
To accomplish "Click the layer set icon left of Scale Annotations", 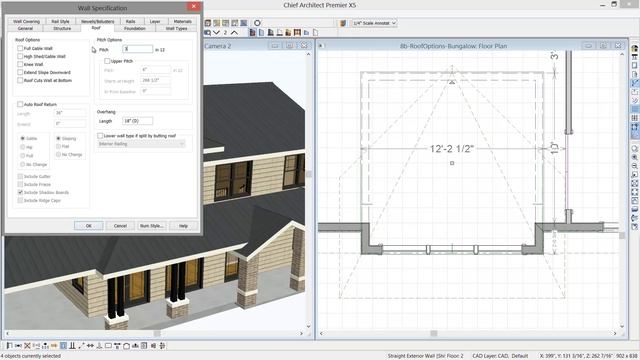I will (x=343, y=23).
